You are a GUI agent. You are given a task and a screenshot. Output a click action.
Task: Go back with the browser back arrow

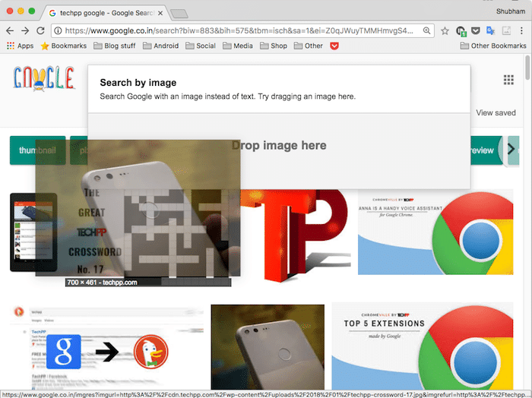(x=10, y=31)
